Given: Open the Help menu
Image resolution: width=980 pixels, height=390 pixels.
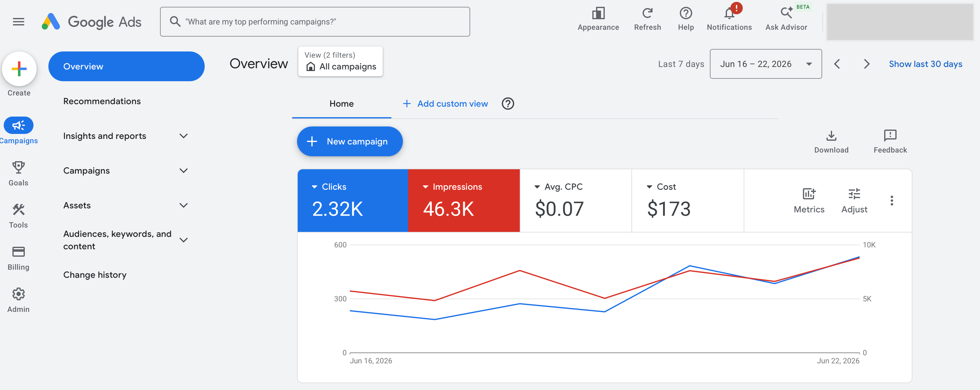Looking at the screenshot, I should [686, 19].
